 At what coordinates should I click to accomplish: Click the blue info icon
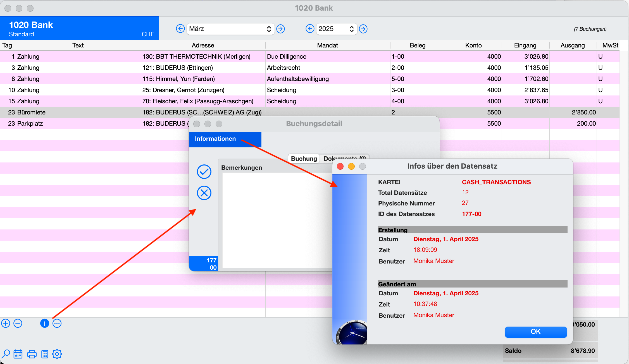point(45,323)
